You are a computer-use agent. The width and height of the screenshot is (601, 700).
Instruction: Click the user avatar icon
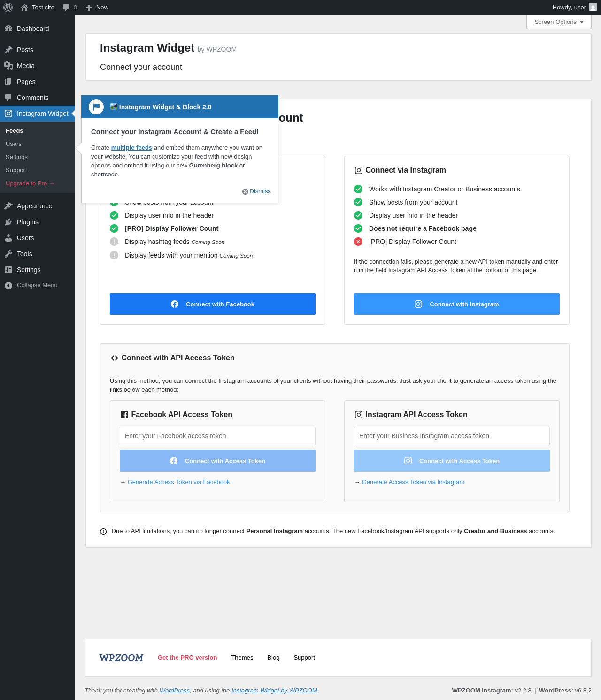pos(593,8)
